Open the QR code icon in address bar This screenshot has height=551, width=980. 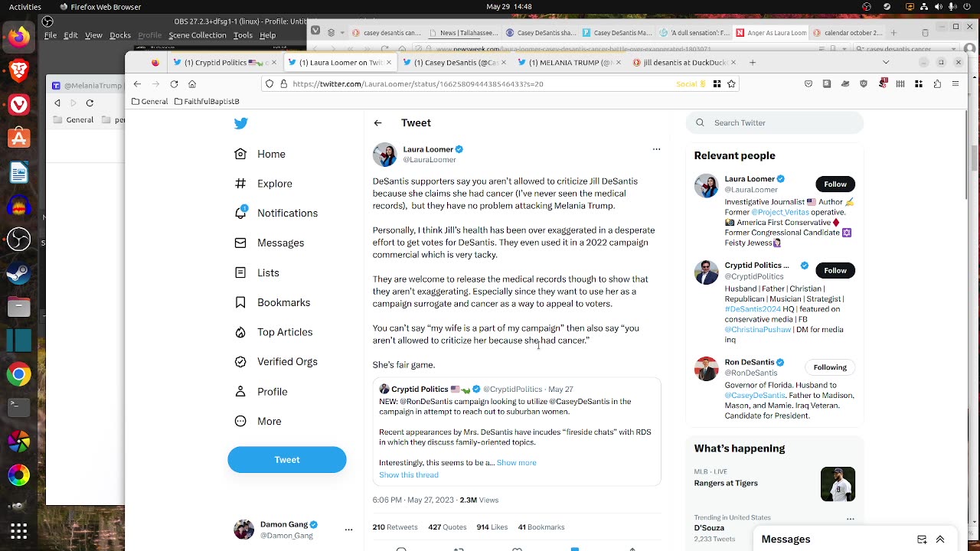(x=717, y=84)
